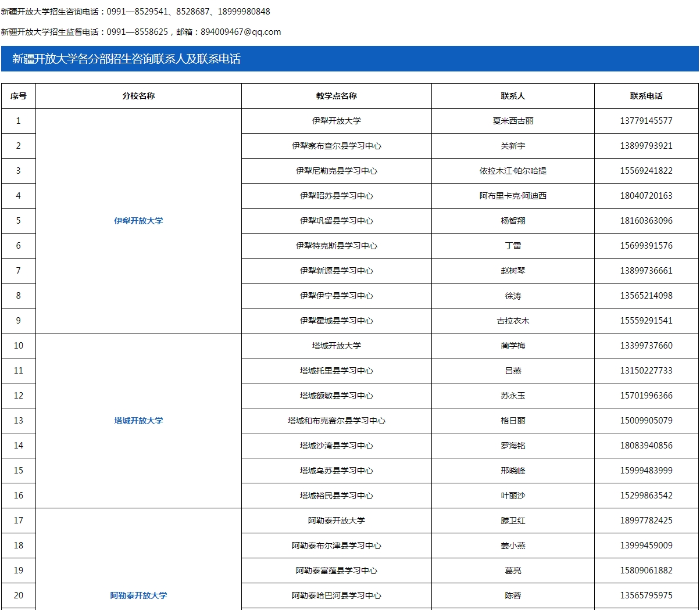Image resolution: width=700 pixels, height=610 pixels.
Task: Click contact name 滕卫红
Action: pyautogui.click(x=512, y=521)
